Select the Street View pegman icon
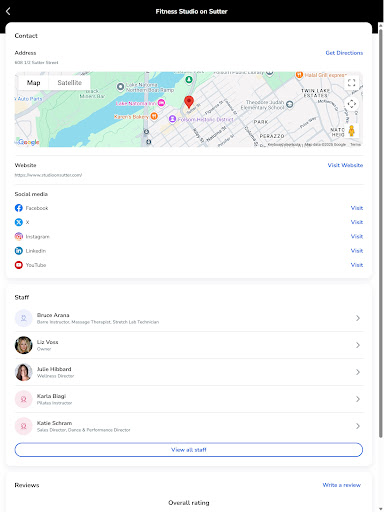Screen dimensions: 384x512 pos(351,131)
